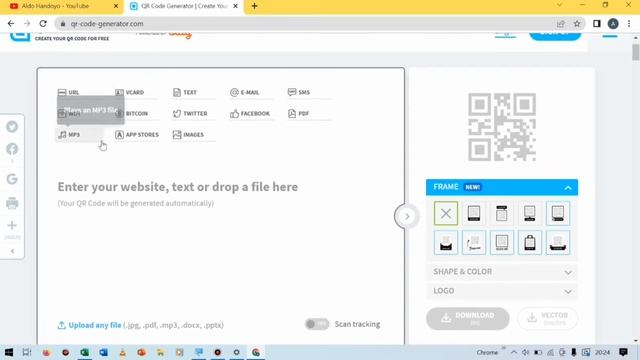This screenshot has height=360, width=640.
Task: Open the notification center icon
Action: (623, 352)
